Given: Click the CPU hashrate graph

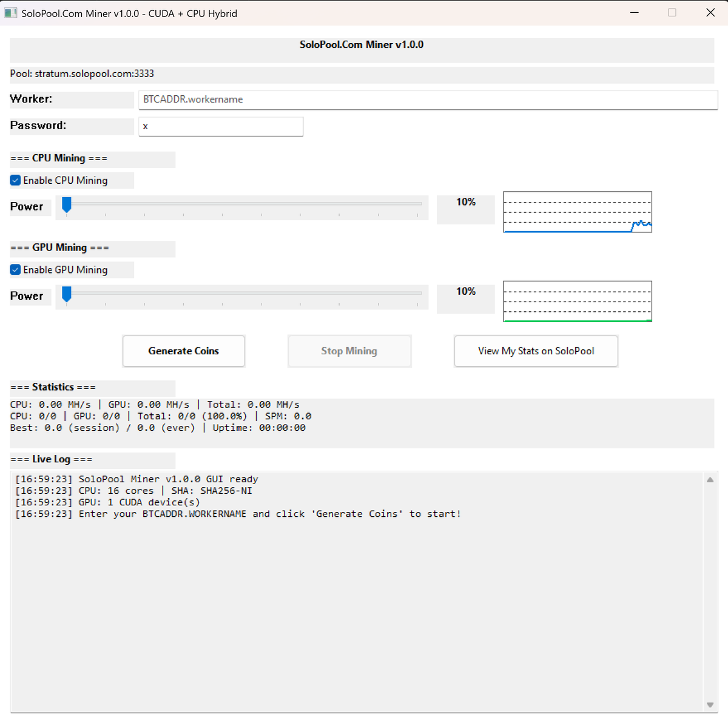Looking at the screenshot, I should [x=577, y=212].
